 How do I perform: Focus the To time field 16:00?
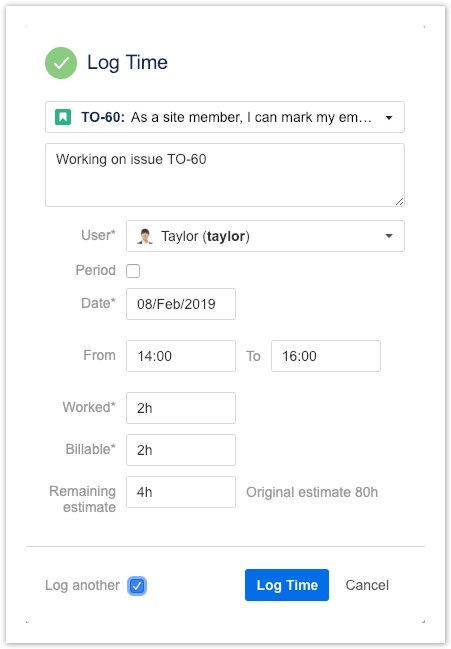tap(326, 356)
